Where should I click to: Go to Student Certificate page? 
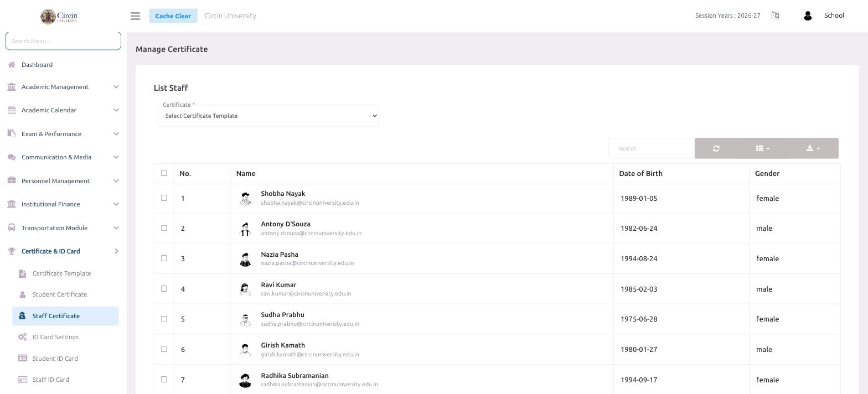coord(60,294)
